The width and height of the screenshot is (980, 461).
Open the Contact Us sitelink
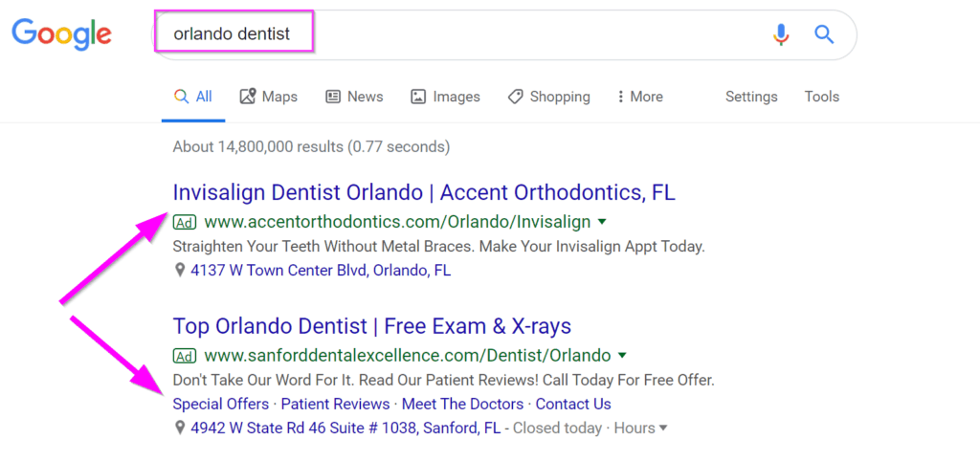point(573,405)
